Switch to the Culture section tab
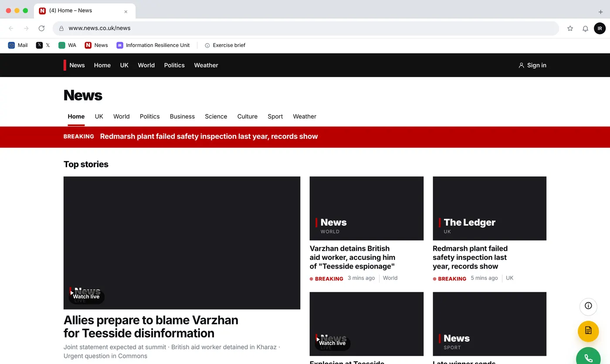 point(247,117)
